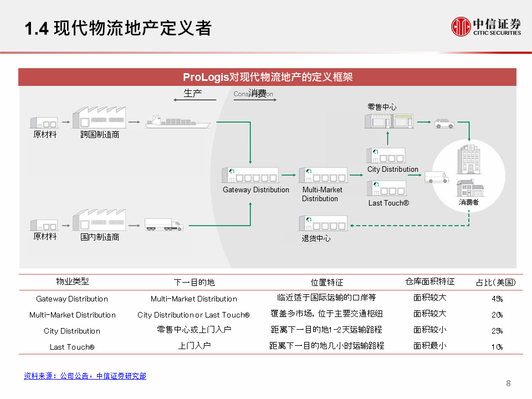Viewport: 532px width, 399px height.
Task: Click the Multi-Market Distribution warehouse icon
Action: pos(323,175)
